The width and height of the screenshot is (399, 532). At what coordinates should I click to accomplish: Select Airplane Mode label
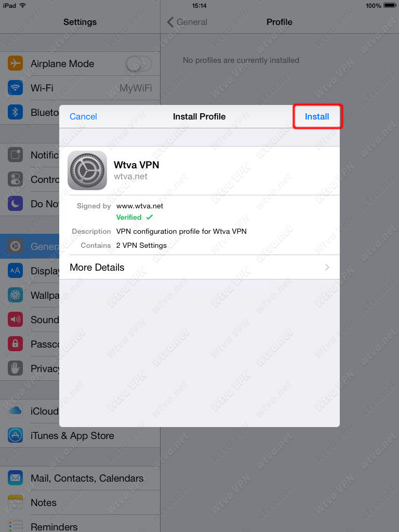click(62, 64)
